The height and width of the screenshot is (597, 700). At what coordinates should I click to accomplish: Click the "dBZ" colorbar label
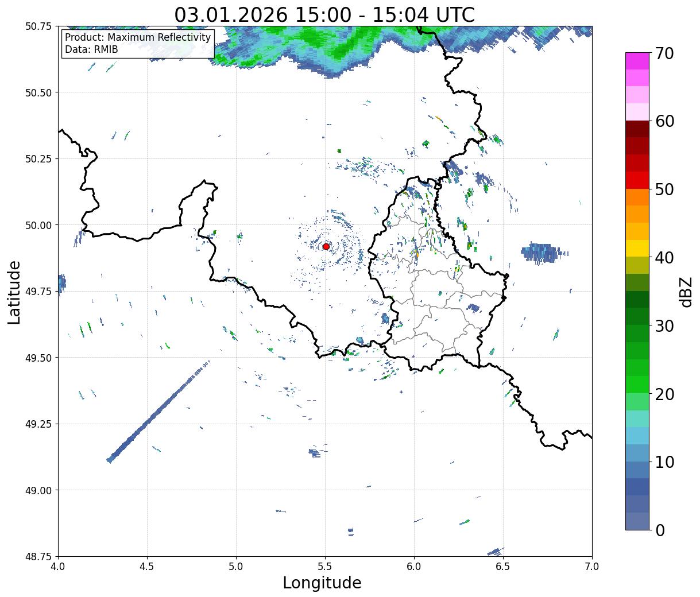[686, 292]
